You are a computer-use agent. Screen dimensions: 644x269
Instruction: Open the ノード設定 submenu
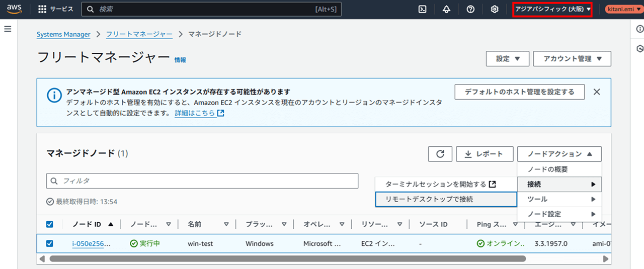(559, 214)
